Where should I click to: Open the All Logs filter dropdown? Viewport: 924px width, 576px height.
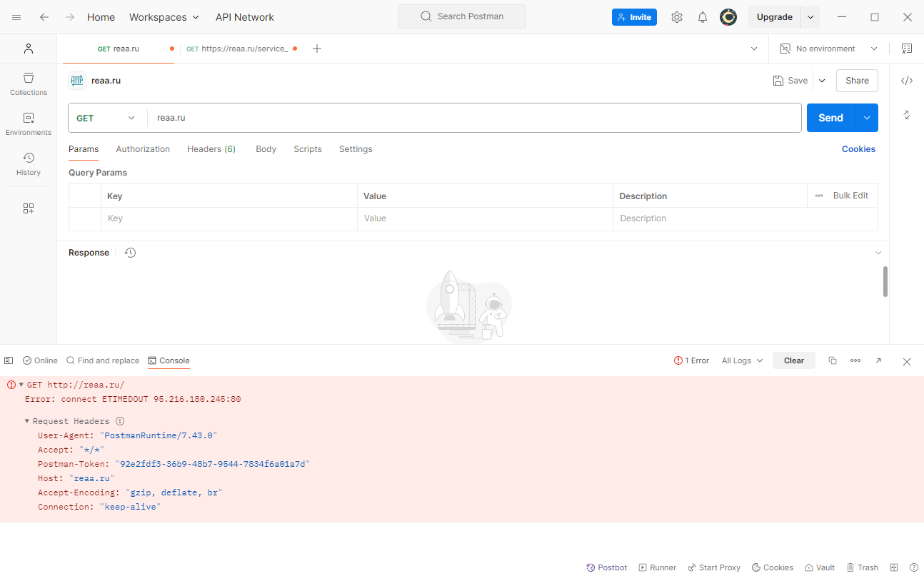pos(742,360)
